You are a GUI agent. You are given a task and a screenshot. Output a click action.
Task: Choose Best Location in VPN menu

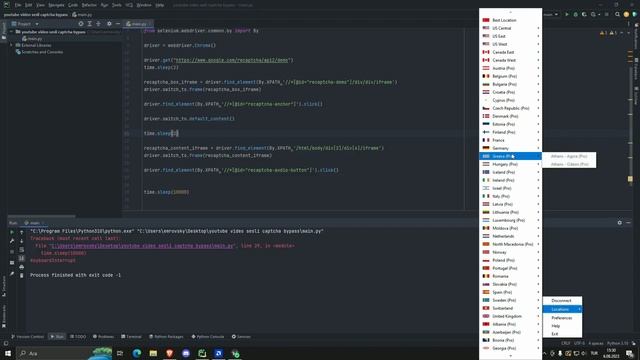coord(510,20)
